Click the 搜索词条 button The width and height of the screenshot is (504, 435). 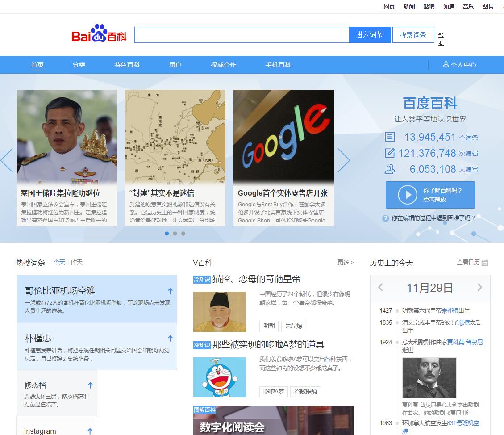[413, 35]
